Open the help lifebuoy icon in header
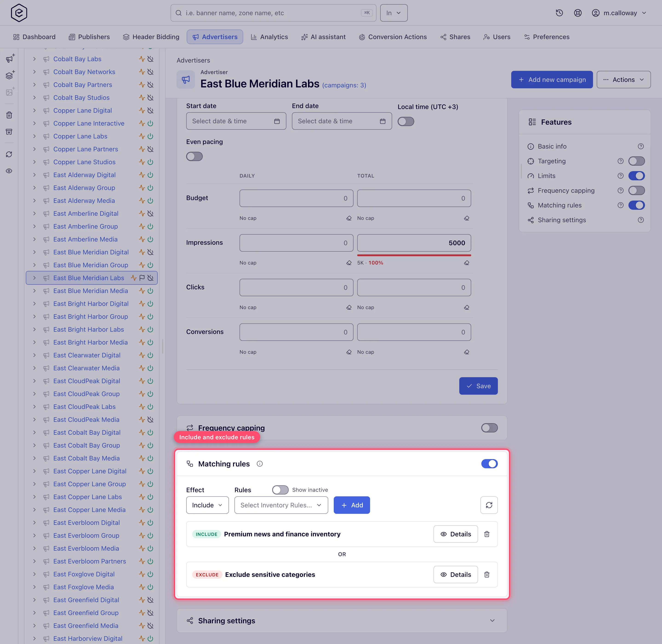The width and height of the screenshot is (662, 644). point(578,13)
